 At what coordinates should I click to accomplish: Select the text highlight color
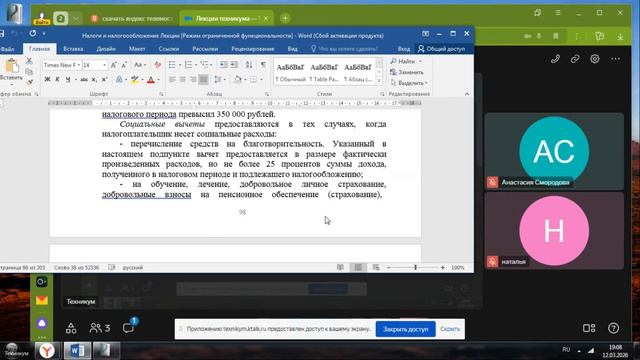pyautogui.click(x=134, y=80)
